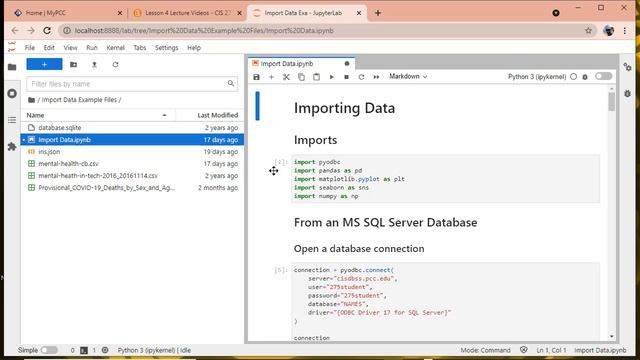Open the cell type Markdown dropdown
This screenshot has width=640, height=360.
point(408,76)
